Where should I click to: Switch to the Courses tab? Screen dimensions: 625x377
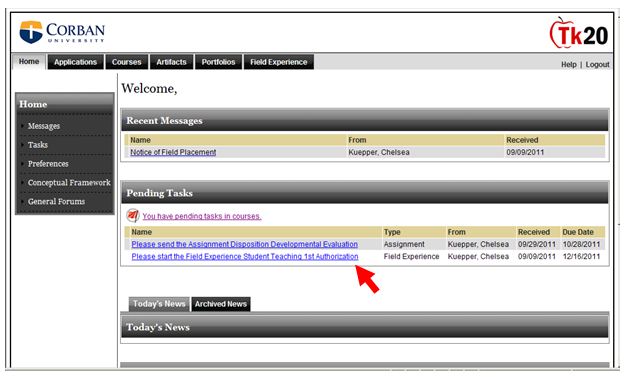tap(126, 62)
